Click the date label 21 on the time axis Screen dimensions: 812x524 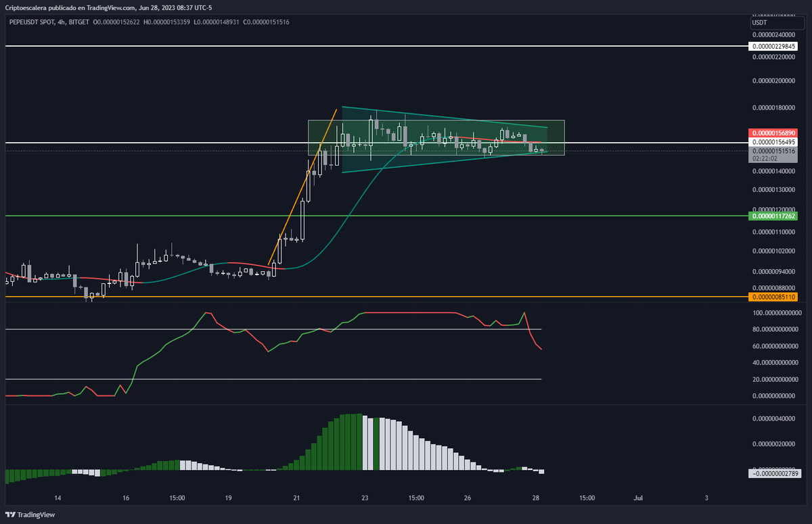[x=296, y=498]
